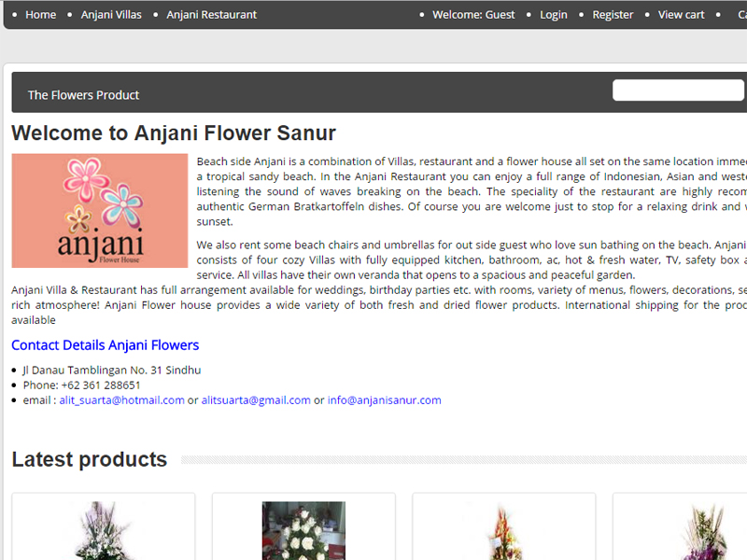747x560 pixels.
Task: Click the Welcome to Anjani Flower Sanur heading
Action: click(174, 133)
